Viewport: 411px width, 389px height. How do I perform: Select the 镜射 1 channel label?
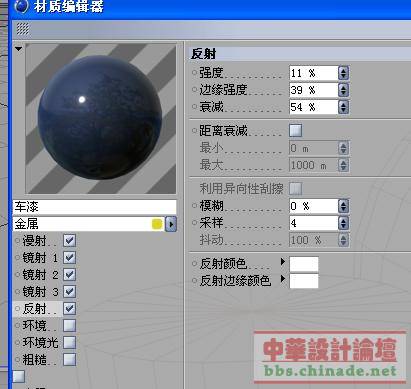tap(40, 258)
